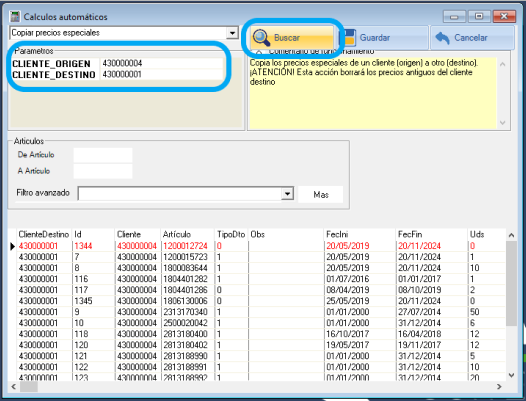
Task: Click the Buscar search button
Action: (x=292, y=38)
